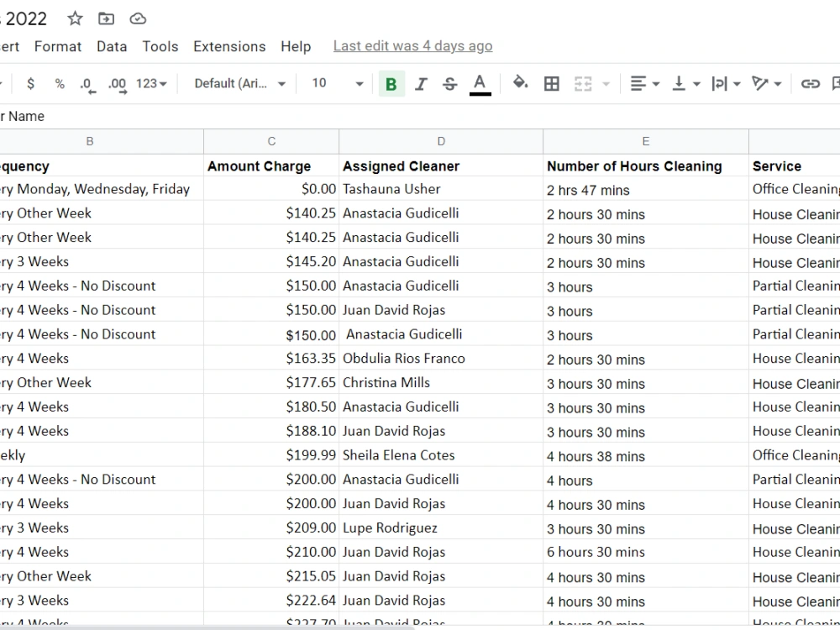This screenshot has height=630, width=840.
Task: Open horizontal align dropdown
Action: pos(644,83)
